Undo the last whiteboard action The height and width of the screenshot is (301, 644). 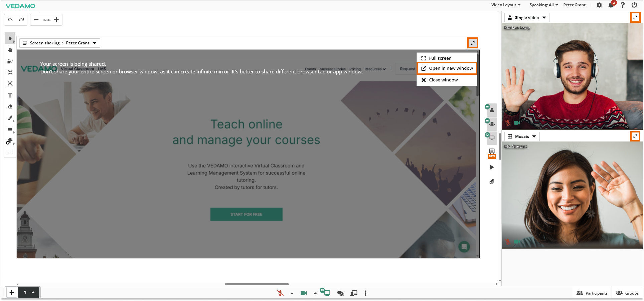[10, 20]
